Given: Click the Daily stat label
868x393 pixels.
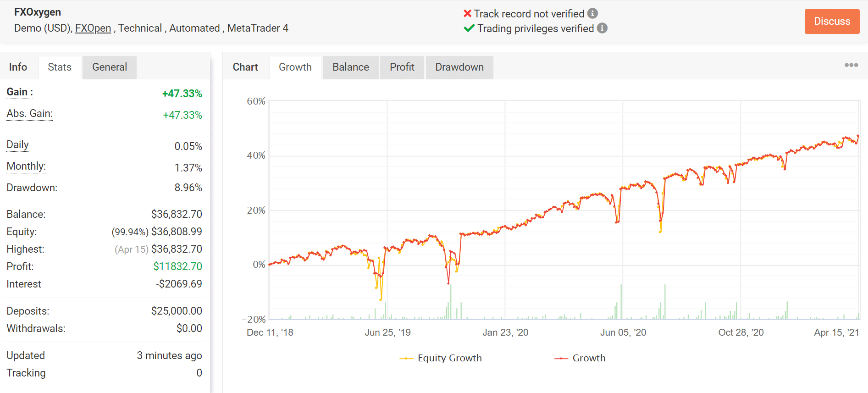Looking at the screenshot, I should click(x=17, y=145).
